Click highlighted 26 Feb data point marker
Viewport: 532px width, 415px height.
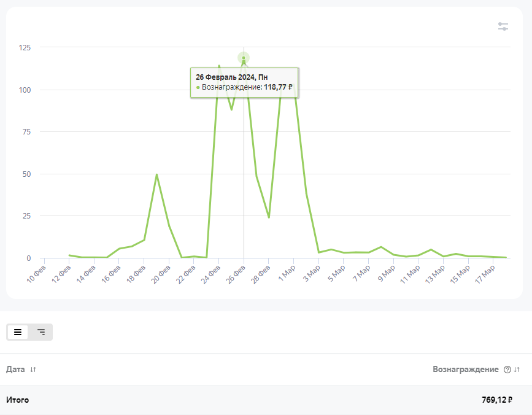click(244, 58)
